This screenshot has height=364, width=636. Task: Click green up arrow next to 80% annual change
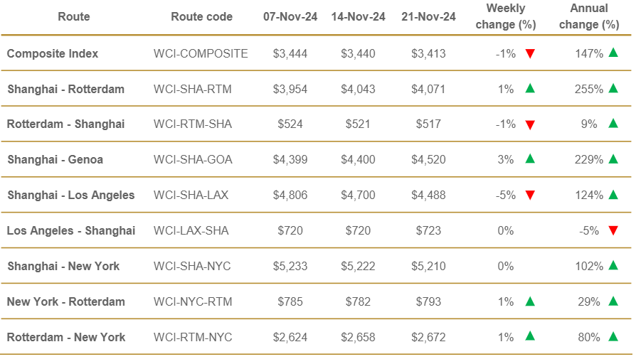(x=613, y=336)
